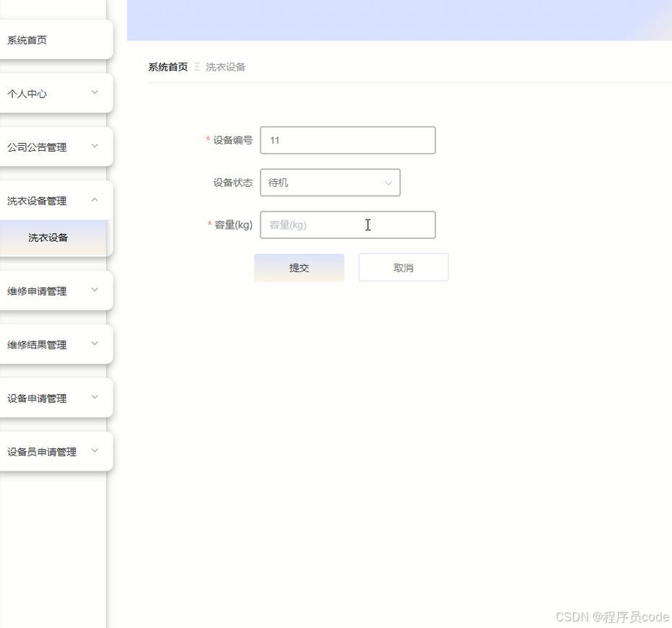
Task: Click the 容量(kg) input field
Action: (x=347, y=224)
